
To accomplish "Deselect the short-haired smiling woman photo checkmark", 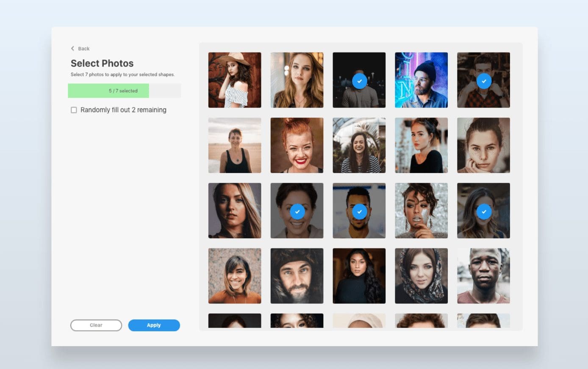I will pos(297,212).
